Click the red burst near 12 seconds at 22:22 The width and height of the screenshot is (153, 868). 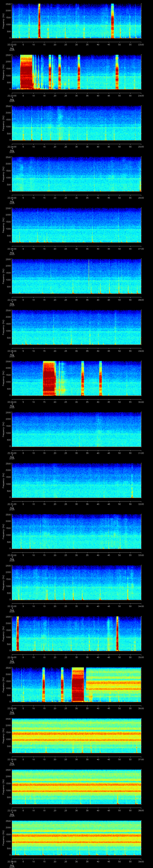coord(39,21)
